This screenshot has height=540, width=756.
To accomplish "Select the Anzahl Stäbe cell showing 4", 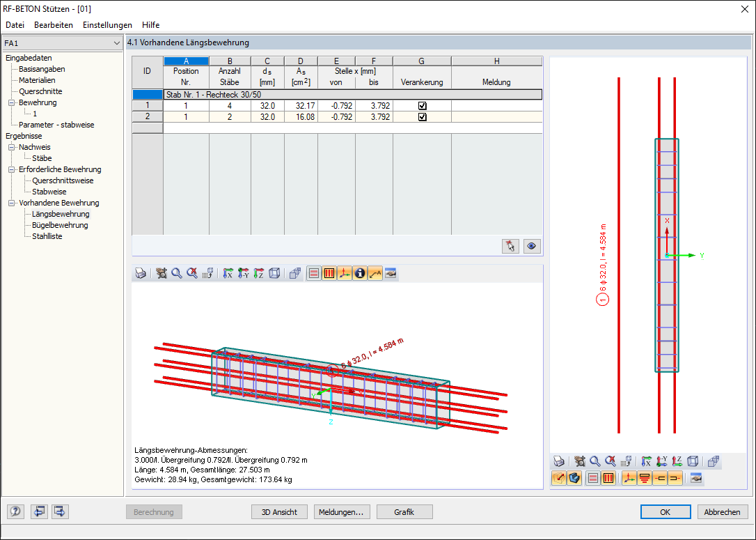I will [230, 106].
